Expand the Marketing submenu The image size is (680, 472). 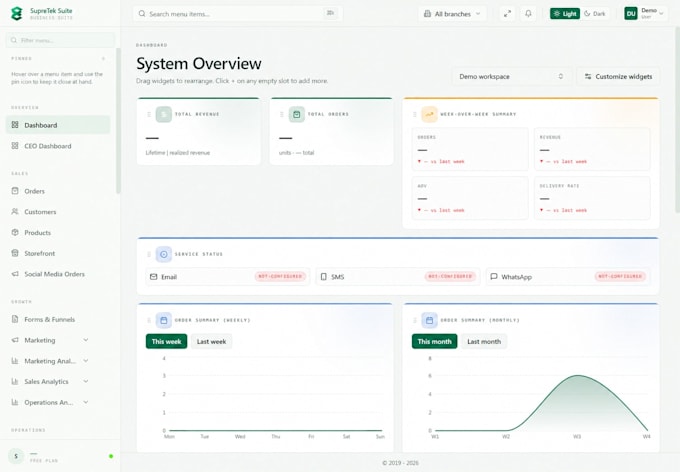[86, 340]
